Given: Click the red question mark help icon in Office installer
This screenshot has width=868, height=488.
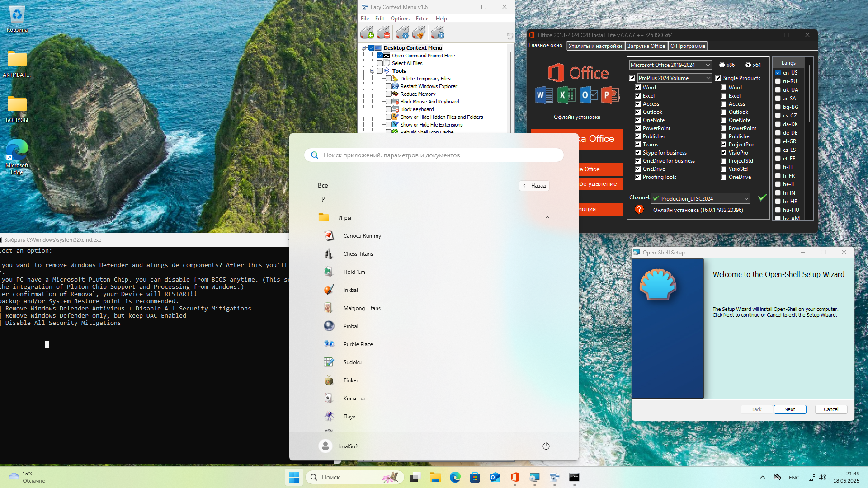Looking at the screenshot, I should [639, 210].
